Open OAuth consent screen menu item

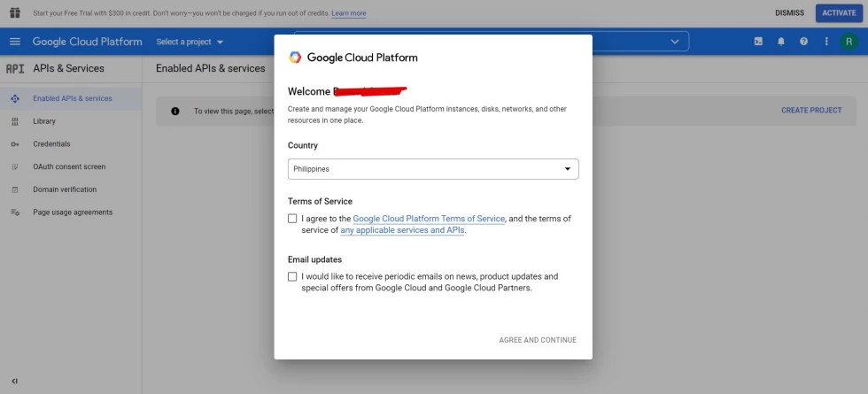(69, 166)
